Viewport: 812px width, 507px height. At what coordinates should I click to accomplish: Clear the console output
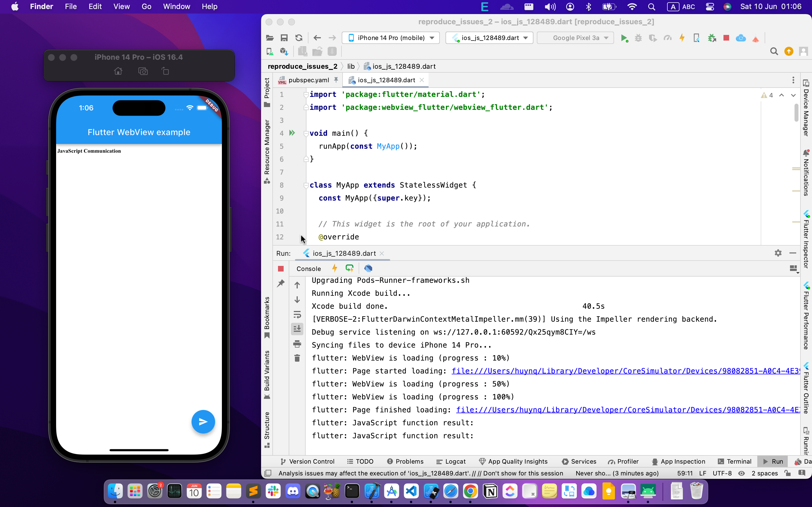click(x=297, y=358)
